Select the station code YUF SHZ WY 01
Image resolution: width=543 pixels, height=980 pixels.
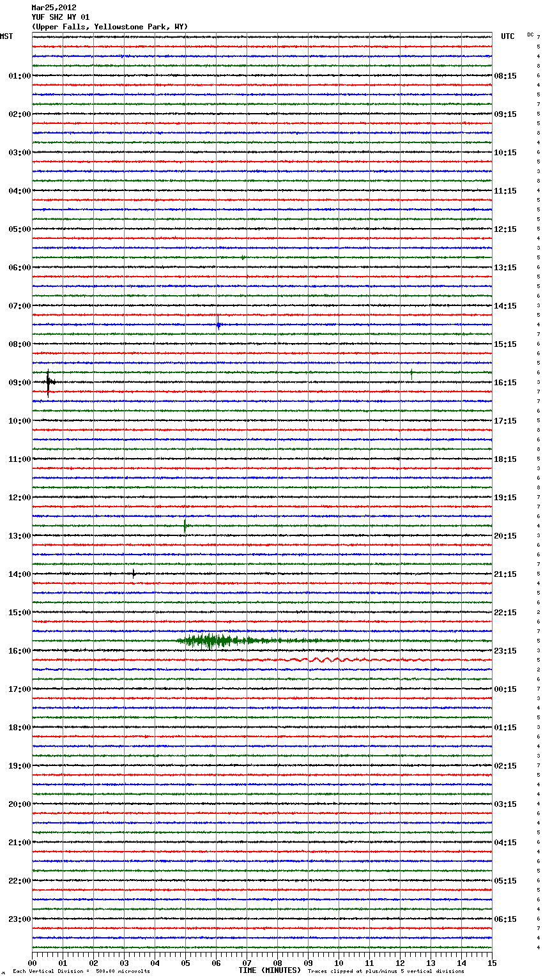coord(61,17)
